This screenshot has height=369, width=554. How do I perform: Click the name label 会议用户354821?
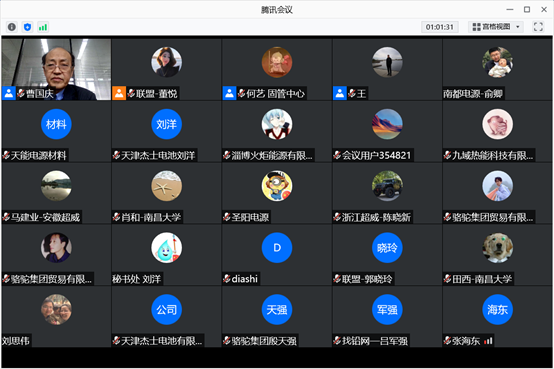pos(376,155)
